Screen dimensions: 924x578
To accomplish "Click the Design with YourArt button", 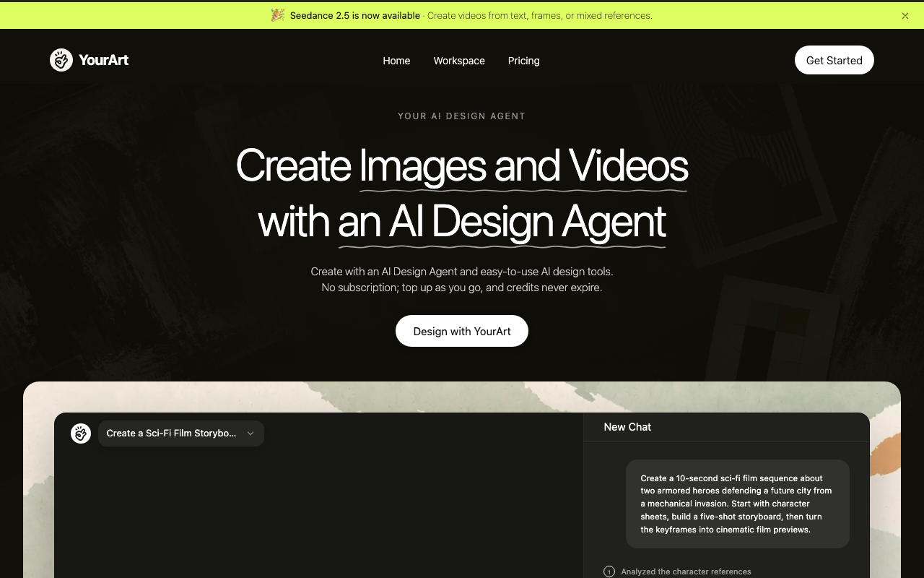I will [462, 331].
